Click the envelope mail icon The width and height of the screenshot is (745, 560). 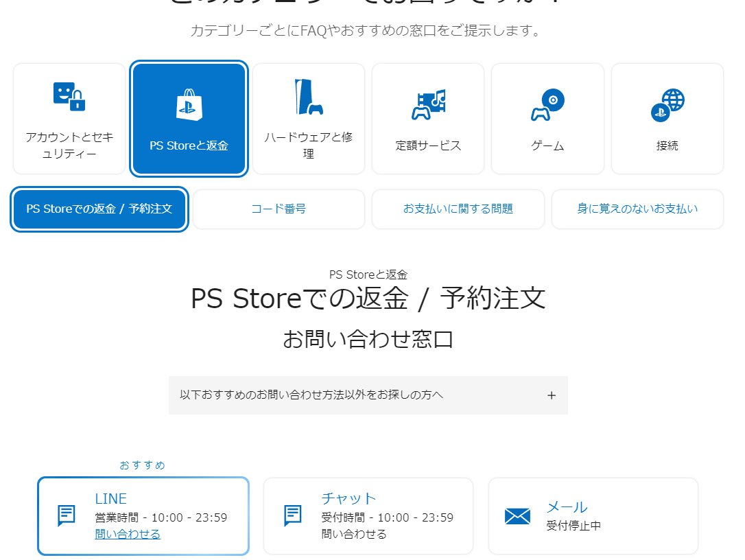point(517,516)
